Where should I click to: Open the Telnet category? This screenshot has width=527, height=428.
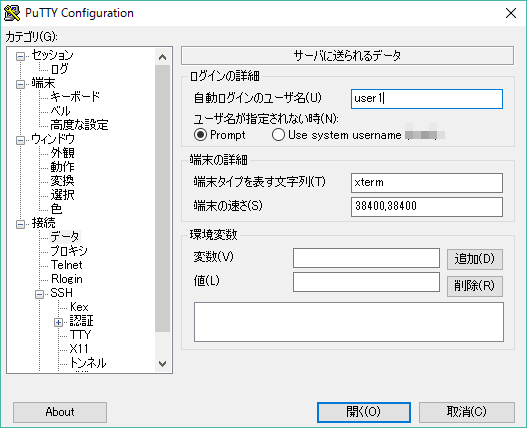(67, 265)
